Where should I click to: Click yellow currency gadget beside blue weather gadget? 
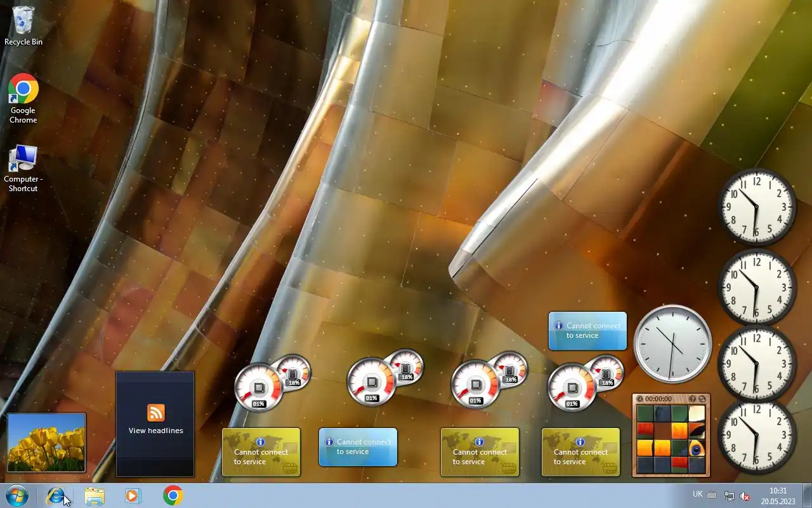[x=480, y=452]
